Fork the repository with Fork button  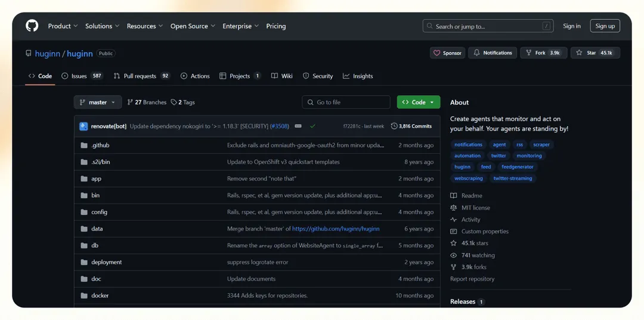[x=544, y=53]
